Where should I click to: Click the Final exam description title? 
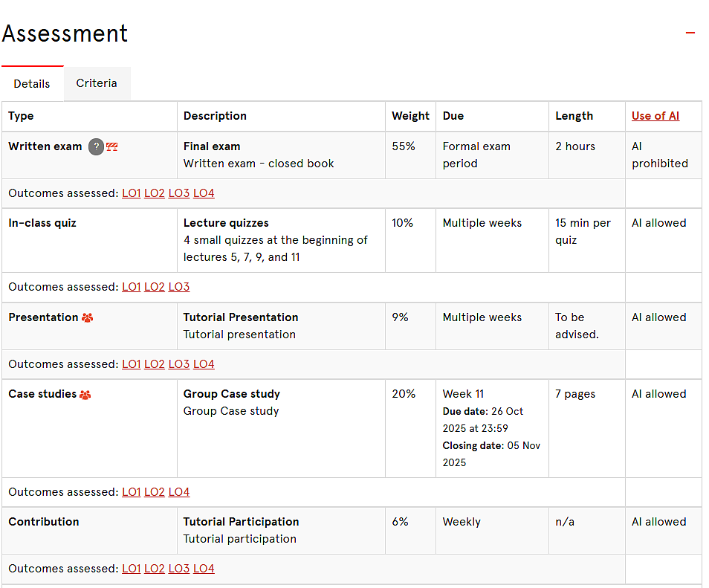[212, 146]
